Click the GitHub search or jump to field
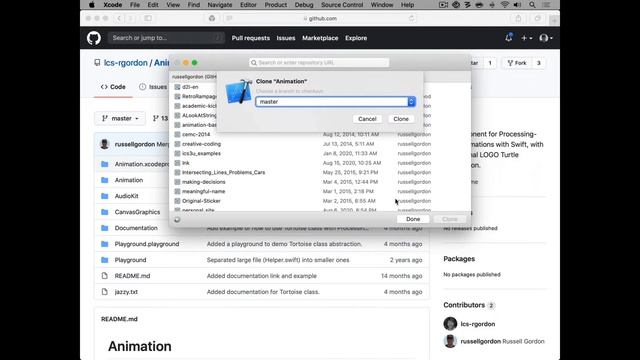This screenshot has width=640, height=360. click(x=167, y=38)
